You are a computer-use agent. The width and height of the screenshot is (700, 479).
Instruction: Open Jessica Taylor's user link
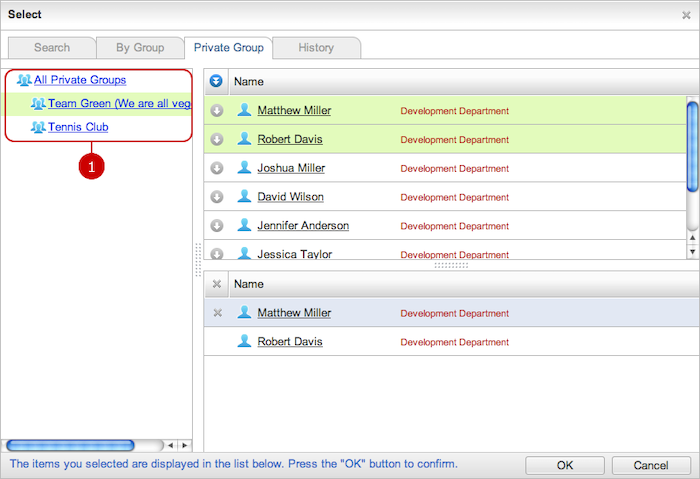tap(294, 255)
